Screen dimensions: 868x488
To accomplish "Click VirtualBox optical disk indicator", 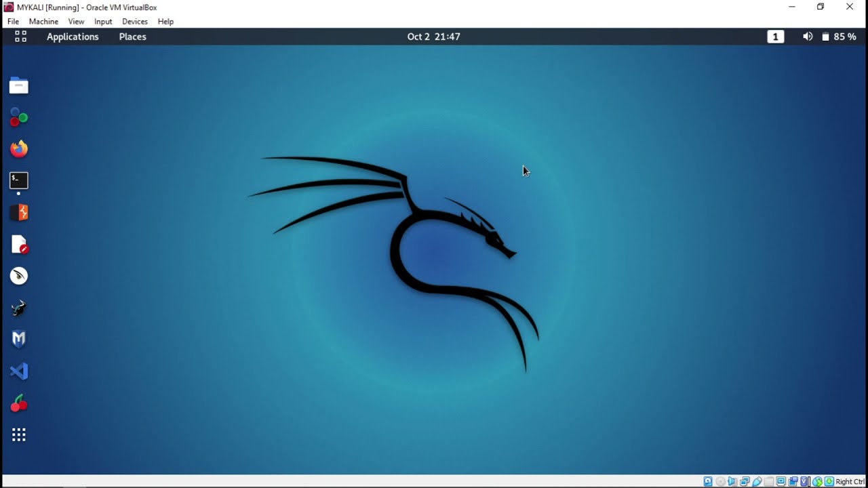I will (720, 481).
